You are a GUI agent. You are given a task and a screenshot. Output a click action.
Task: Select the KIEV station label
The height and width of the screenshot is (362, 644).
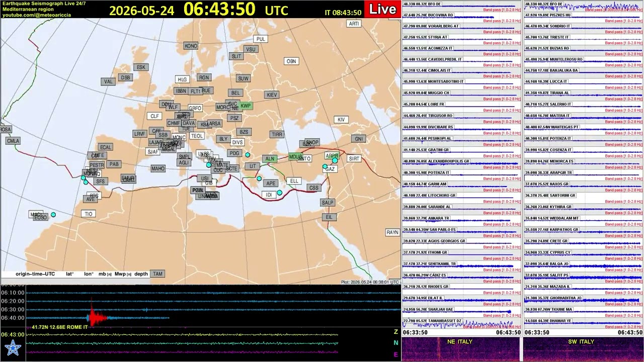click(271, 95)
